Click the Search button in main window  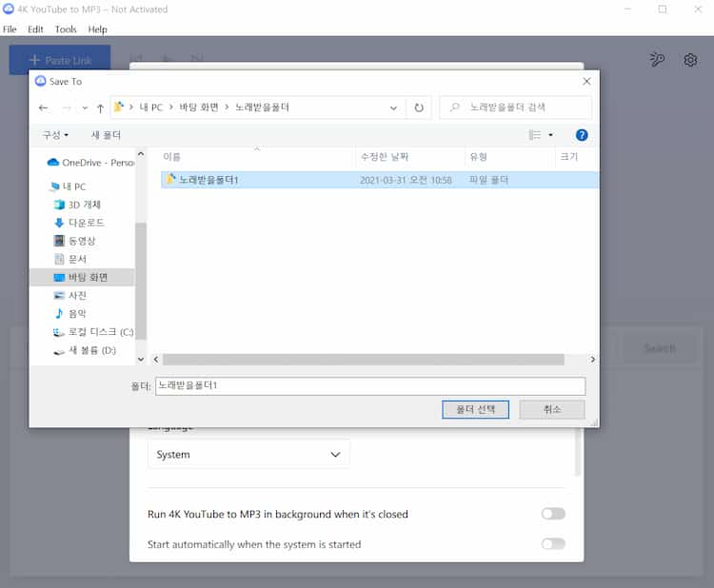(x=660, y=348)
